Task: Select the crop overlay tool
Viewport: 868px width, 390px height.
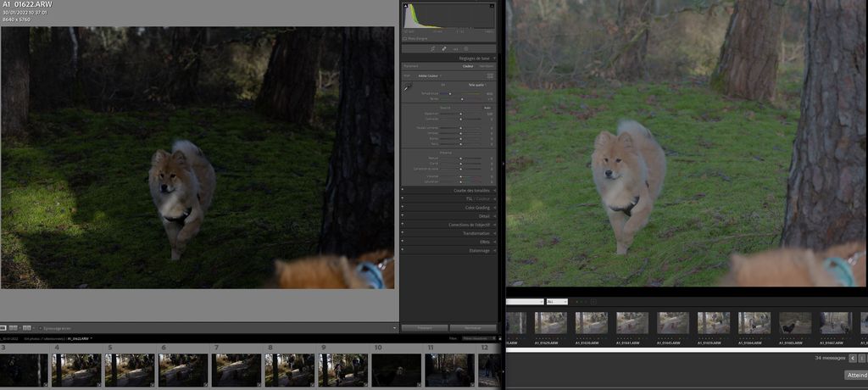Action: 432,49
